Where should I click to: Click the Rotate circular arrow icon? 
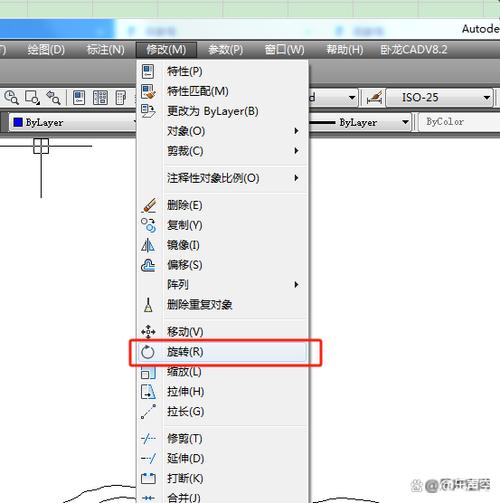[x=148, y=352]
